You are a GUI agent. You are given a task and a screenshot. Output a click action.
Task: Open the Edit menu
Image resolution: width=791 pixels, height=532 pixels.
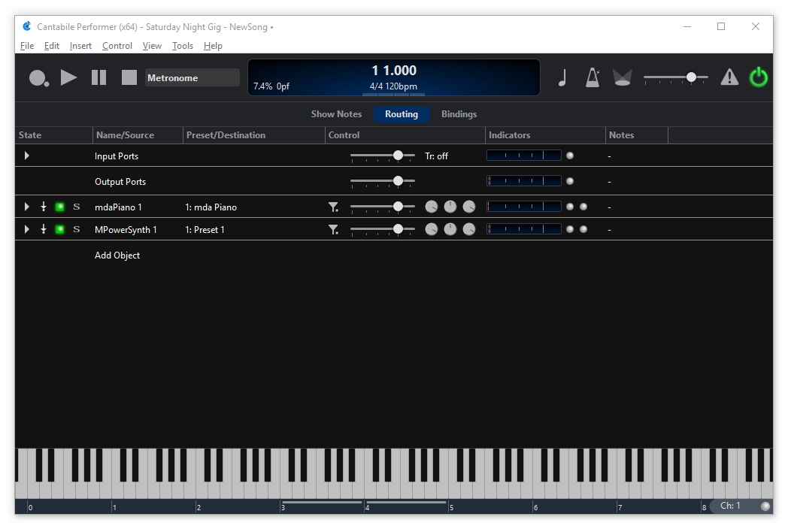tap(51, 46)
